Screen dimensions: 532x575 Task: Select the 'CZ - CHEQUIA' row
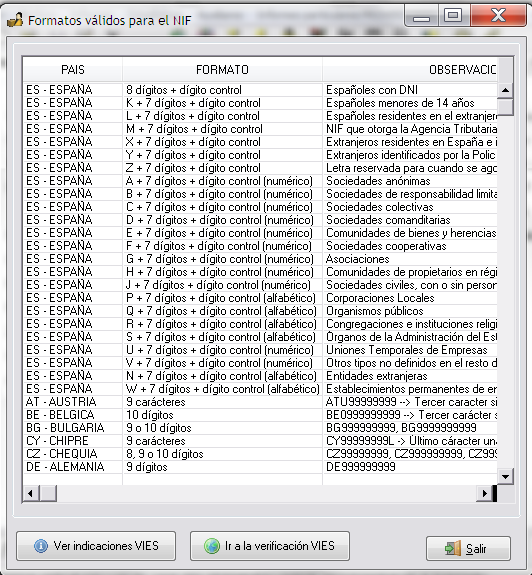(x=260, y=454)
